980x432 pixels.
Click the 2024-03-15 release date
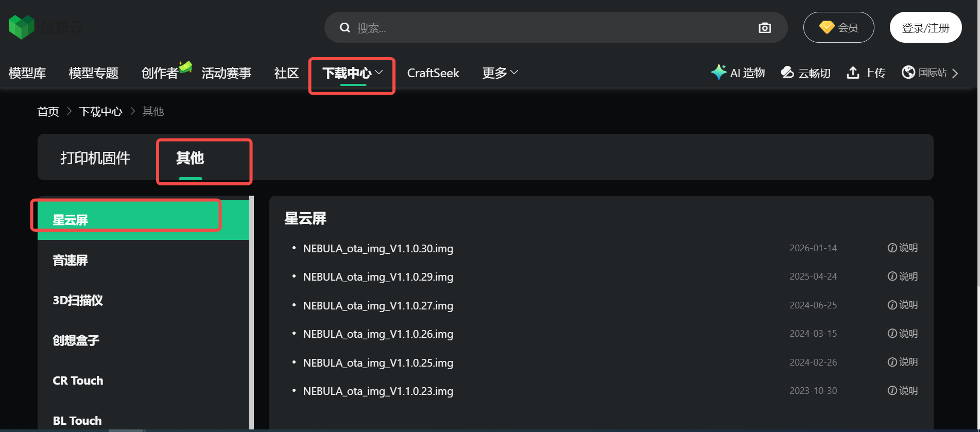813,334
